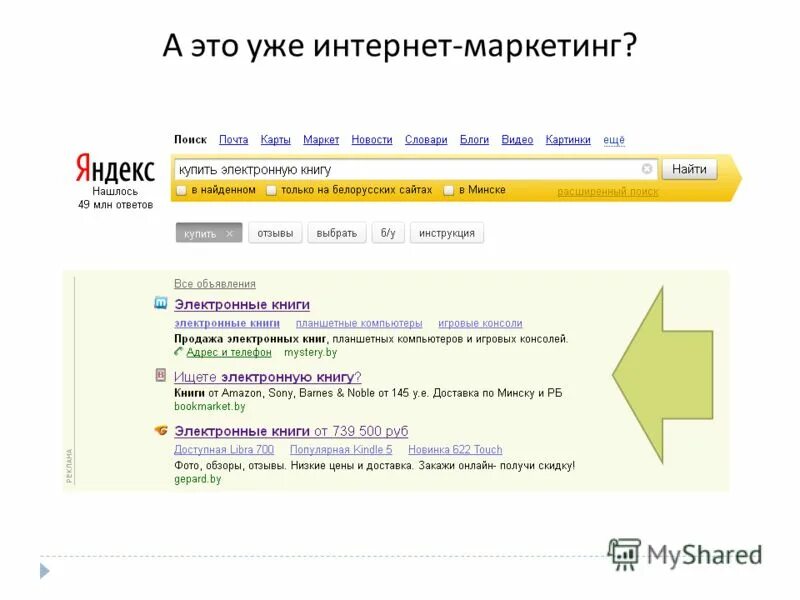
Task: Click the bookmarket.by domain text
Action: click(x=210, y=407)
